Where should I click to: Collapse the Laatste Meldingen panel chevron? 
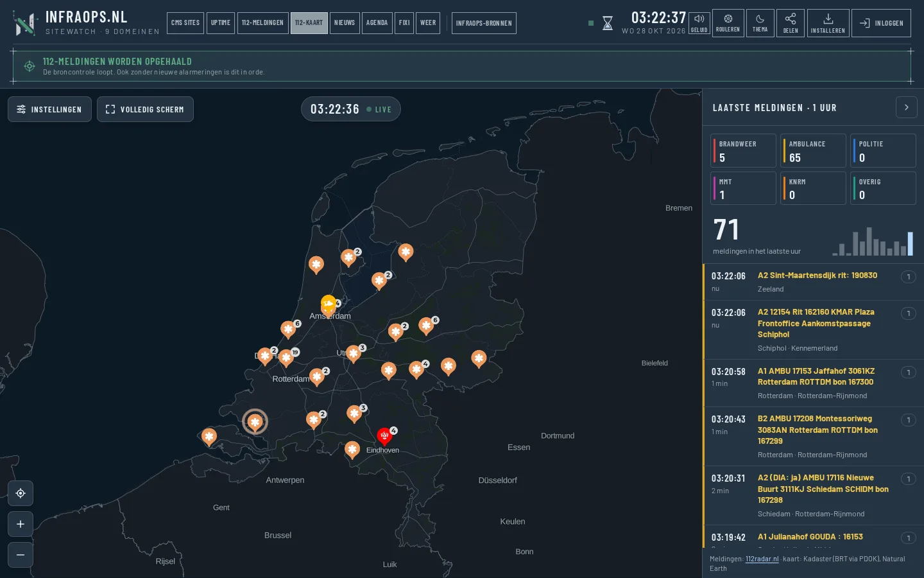(x=906, y=107)
